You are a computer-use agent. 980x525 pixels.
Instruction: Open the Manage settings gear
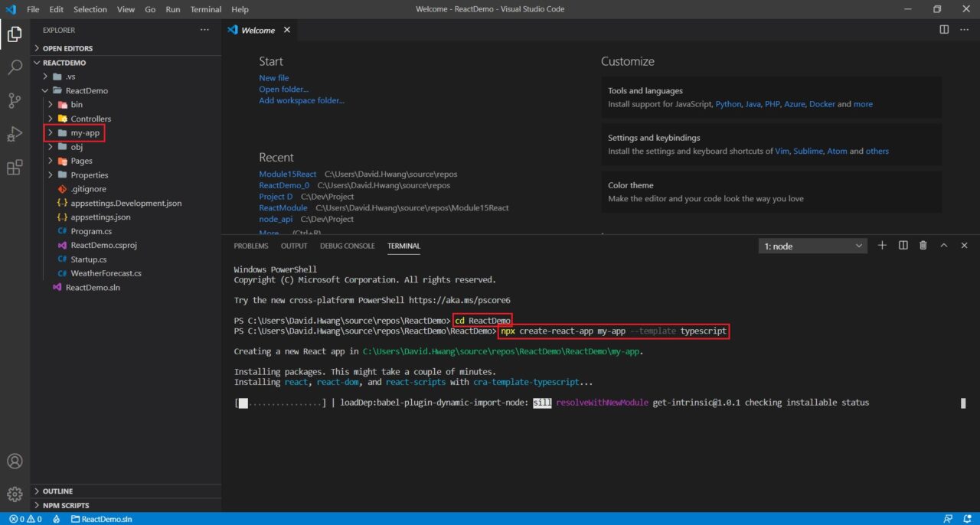point(15,494)
